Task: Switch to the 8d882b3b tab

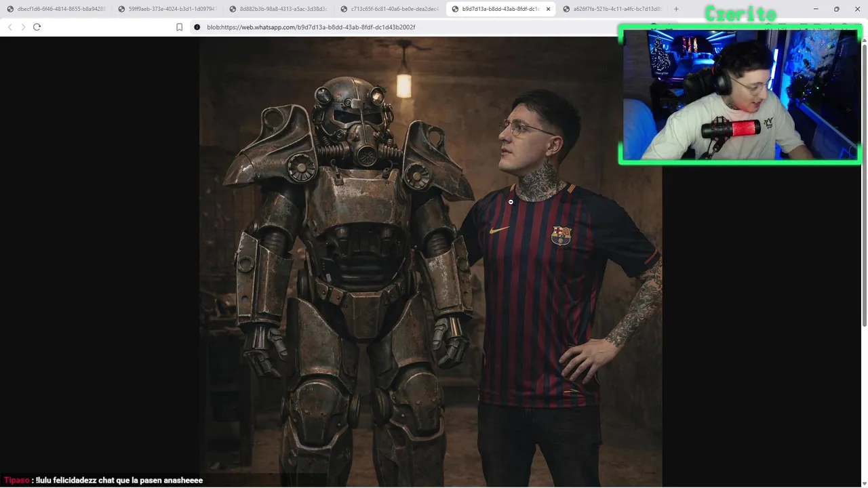Action: coord(278,9)
